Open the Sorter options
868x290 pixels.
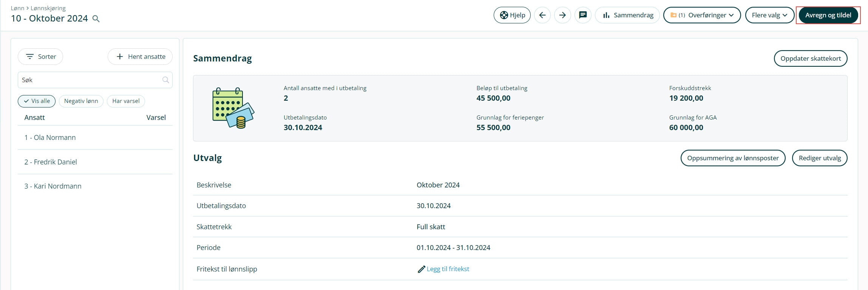40,57
